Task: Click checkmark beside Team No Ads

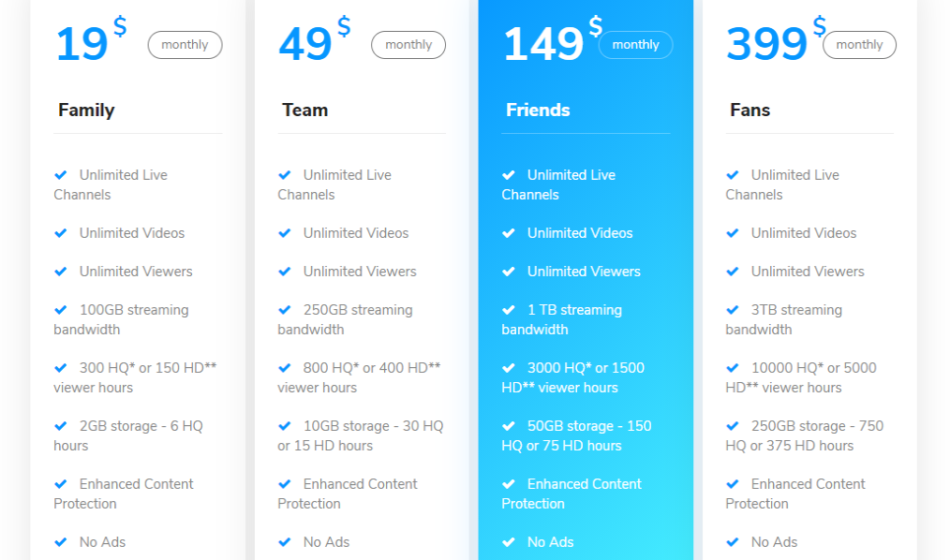Action: [285, 542]
